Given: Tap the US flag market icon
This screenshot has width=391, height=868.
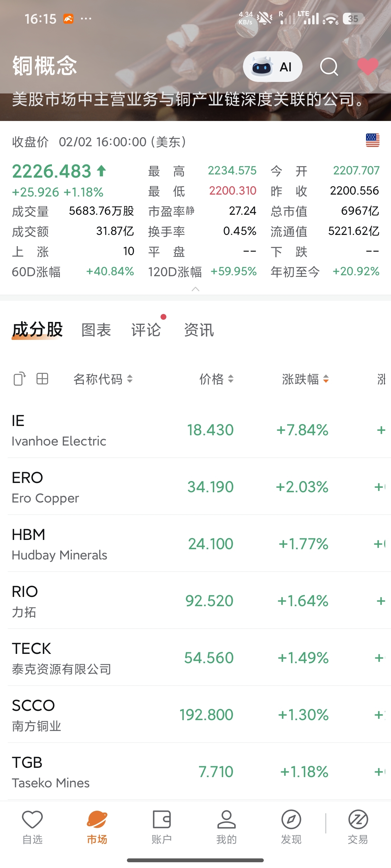Looking at the screenshot, I should [x=372, y=140].
